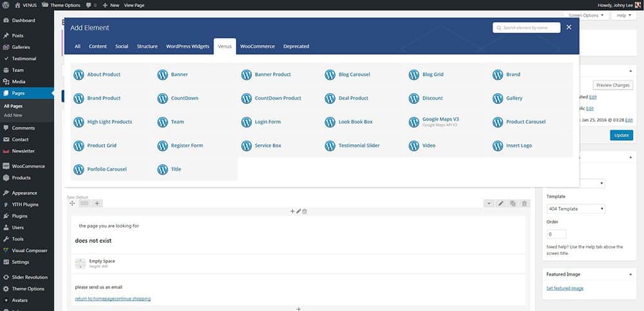
Task: Add the Product Grid element
Action: [x=112, y=146]
